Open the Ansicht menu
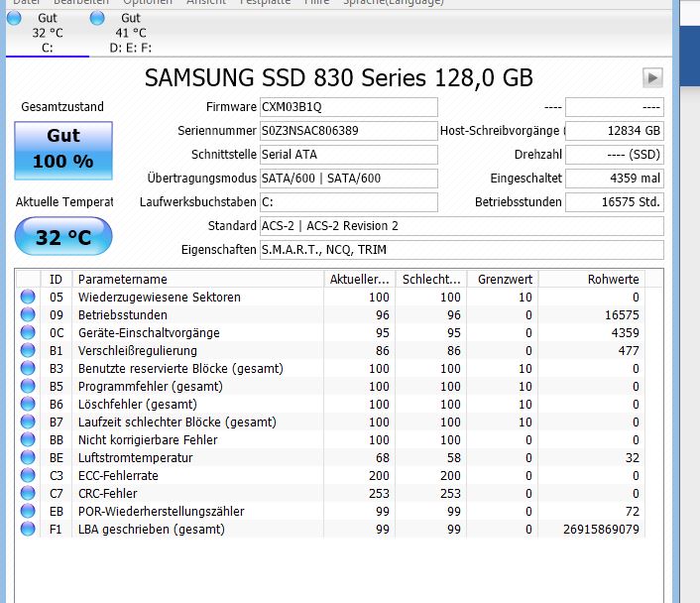This screenshot has width=700, height=603. [206, 2]
